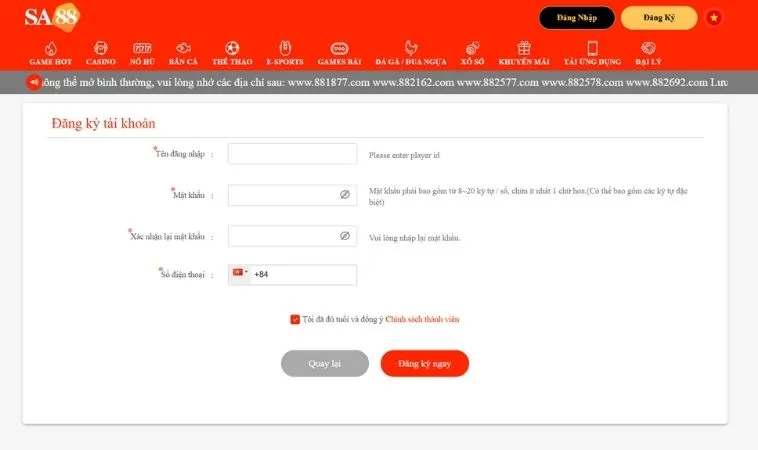Click the Đăng ký ngay button

pos(424,363)
